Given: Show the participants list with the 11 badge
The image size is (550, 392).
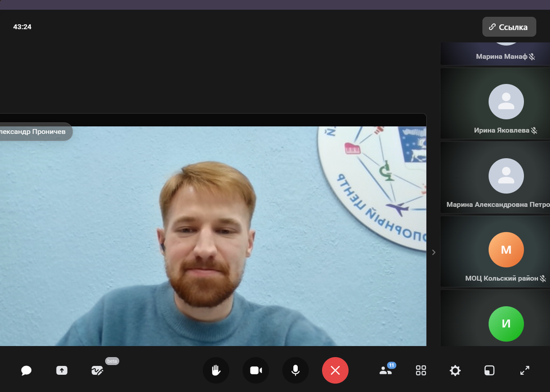Looking at the screenshot, I should point(386,370).
